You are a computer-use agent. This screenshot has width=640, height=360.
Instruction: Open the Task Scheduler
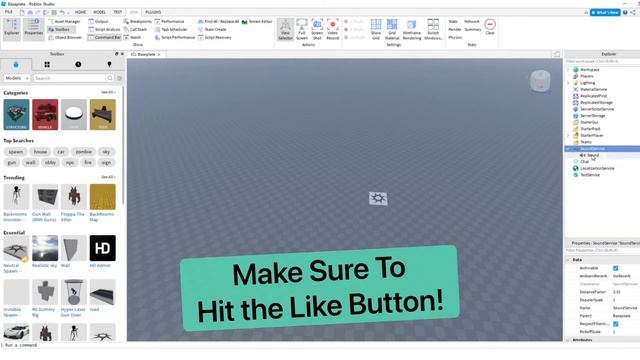tap(171, 29)
